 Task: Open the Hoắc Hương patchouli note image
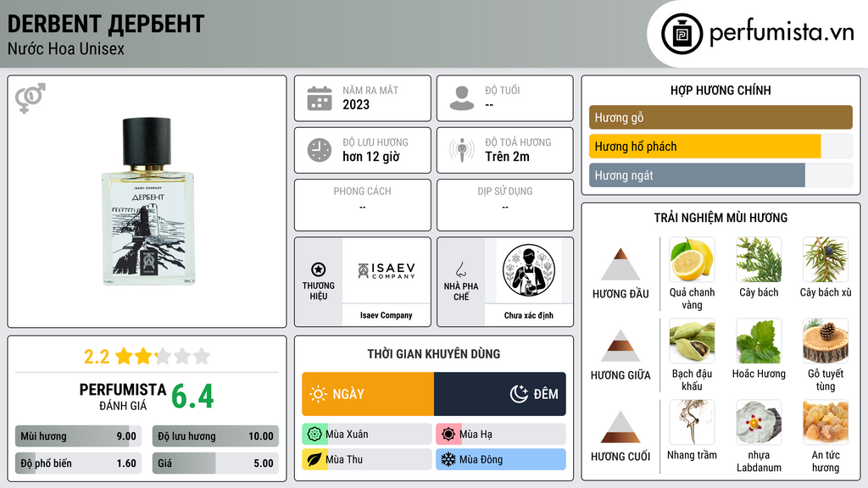pyautogui.click(x=759, y=341)
